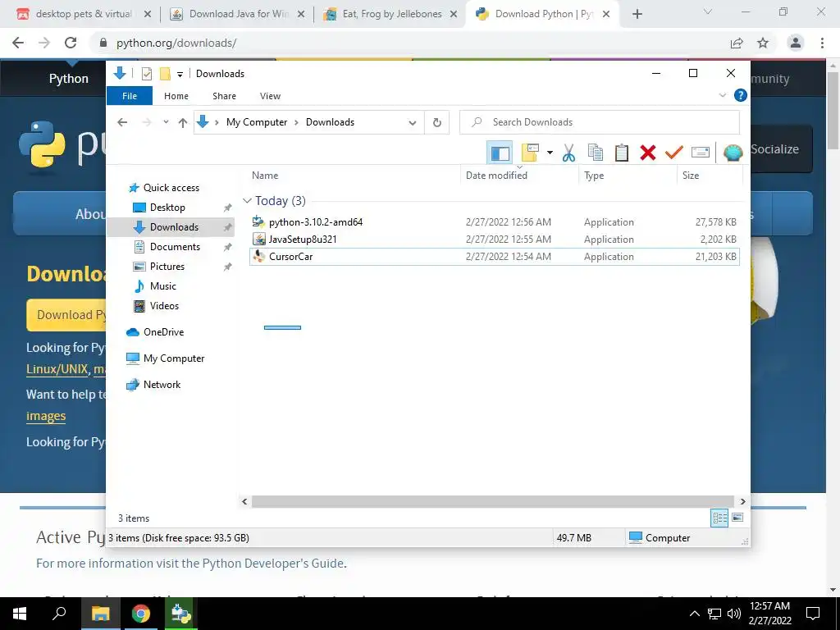Screen dimensions: 840x630
Task: Switch to the desktop pets browser tab
Action: (84, 14)
